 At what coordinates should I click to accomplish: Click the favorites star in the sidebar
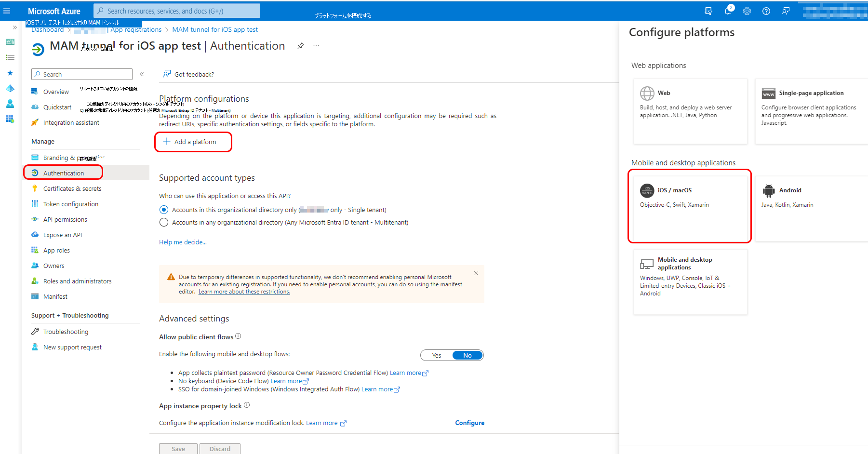tap(10, 73)
